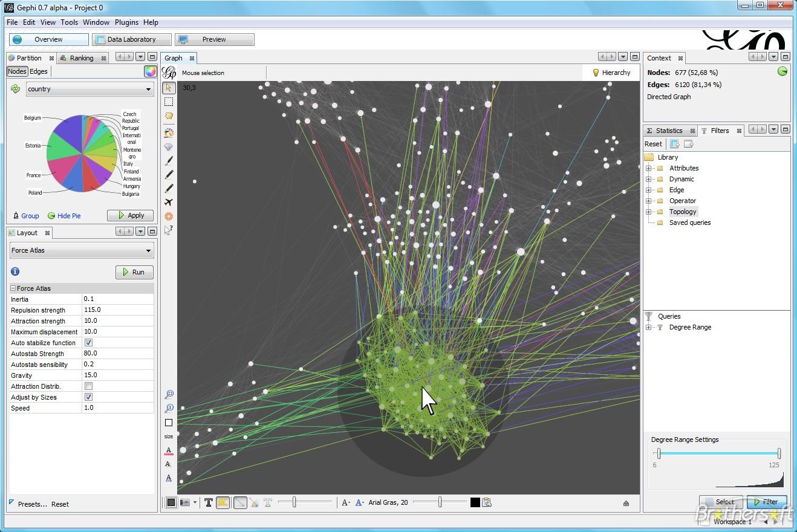Click the green Context status circle icon
Image resolution: width=797 pixels, height=532 pixels.
coord(782,71)
